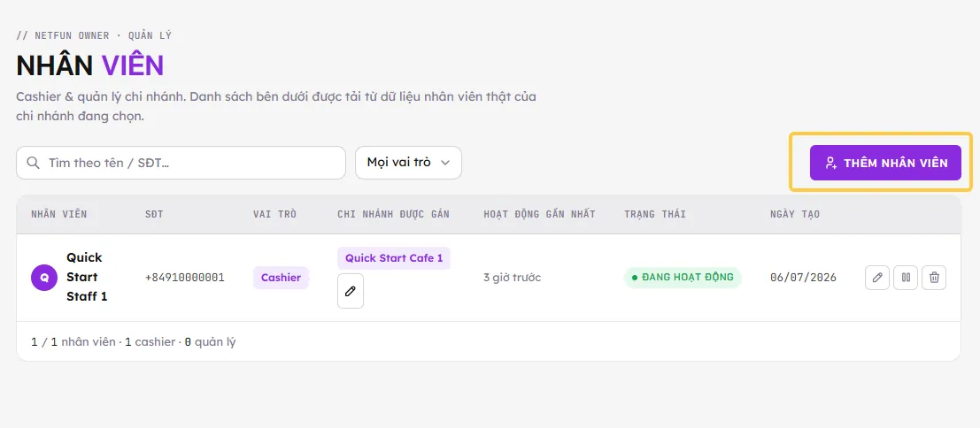Click the phone number +84910000001
Image resolution: width=980 pixels, height=428 pixels.
coord(184,278)
